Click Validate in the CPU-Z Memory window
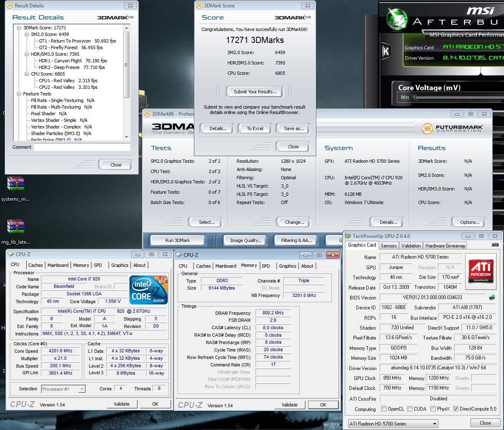The height and width of the screenshot is (430, 504). [289, 405]
